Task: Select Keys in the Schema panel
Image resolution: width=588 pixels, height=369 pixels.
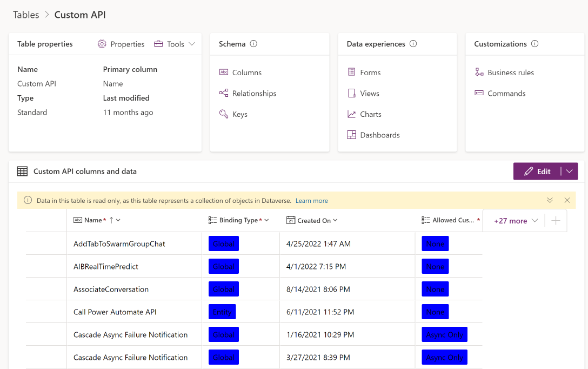Action: pos(239,114)
